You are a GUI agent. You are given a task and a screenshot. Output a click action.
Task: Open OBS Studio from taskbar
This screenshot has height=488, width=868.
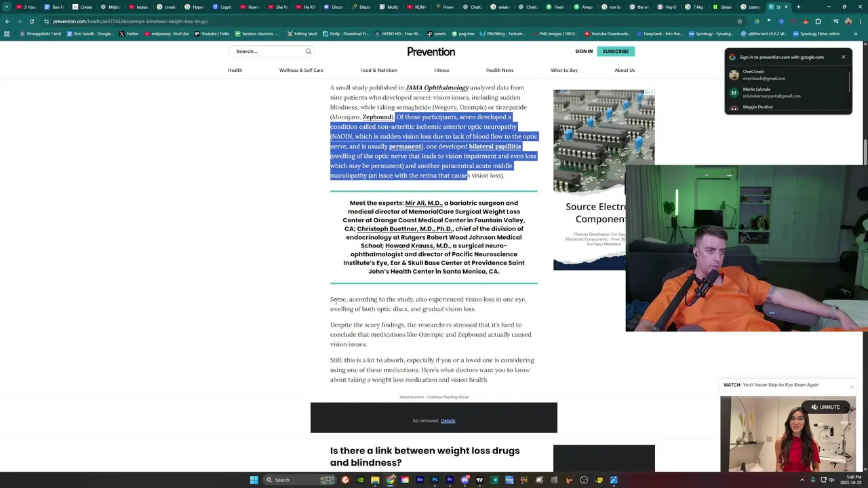pyautogui.click(x=584, y=480)
